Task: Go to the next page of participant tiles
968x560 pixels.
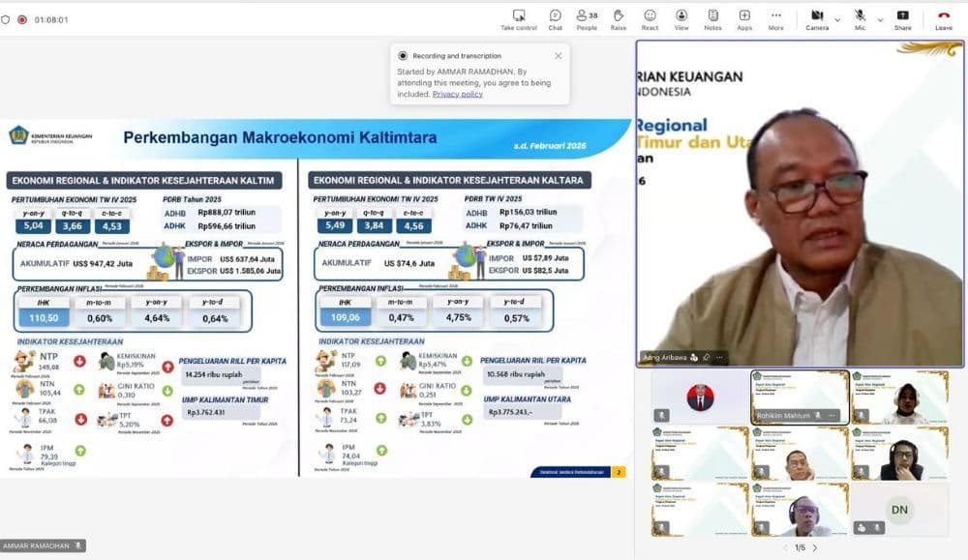Action: tap(815, 547)
